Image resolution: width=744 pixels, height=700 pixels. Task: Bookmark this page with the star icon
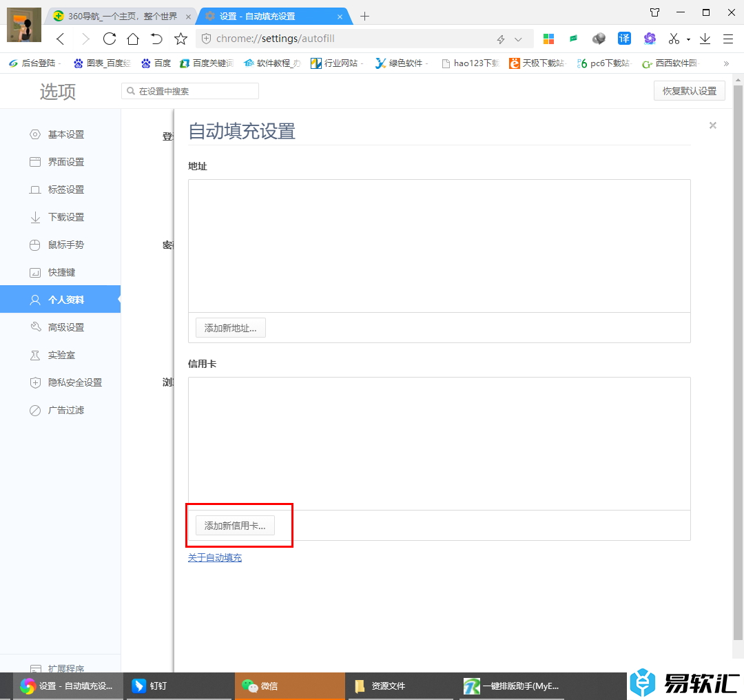pyautogui.click(x=180, y=39)
